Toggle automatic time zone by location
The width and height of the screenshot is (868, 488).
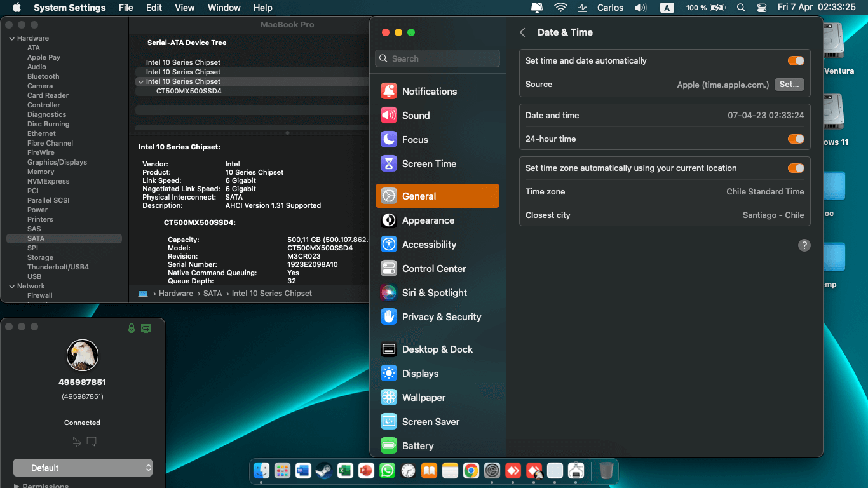(796, 168)
